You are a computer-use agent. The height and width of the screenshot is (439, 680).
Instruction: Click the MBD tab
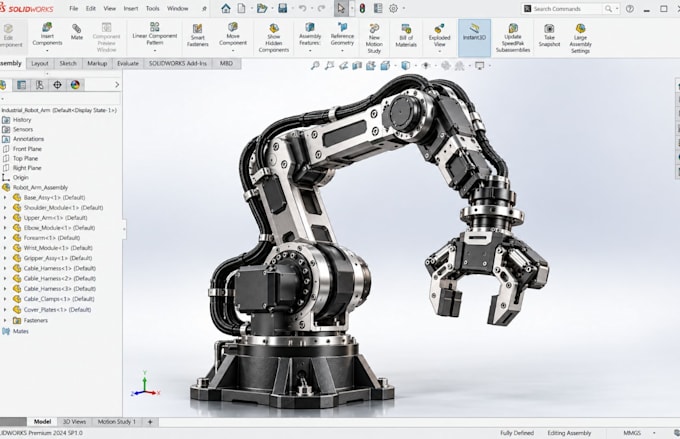(226, 63)
